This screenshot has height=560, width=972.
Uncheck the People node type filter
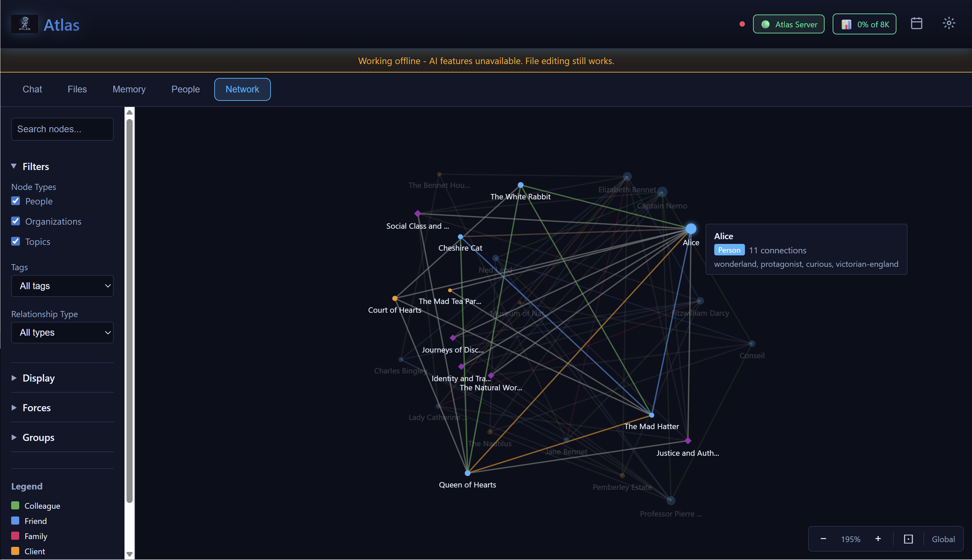[x=16, y=201]
